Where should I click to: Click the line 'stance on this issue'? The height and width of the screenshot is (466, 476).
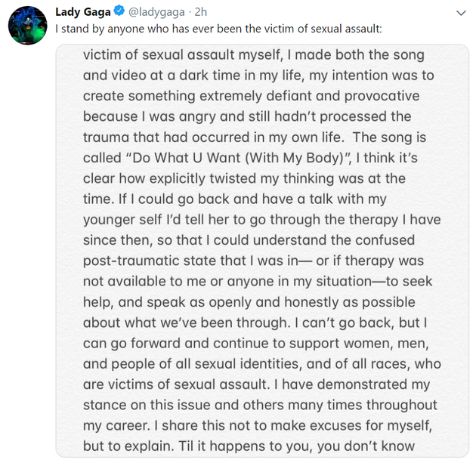[260, 406]
